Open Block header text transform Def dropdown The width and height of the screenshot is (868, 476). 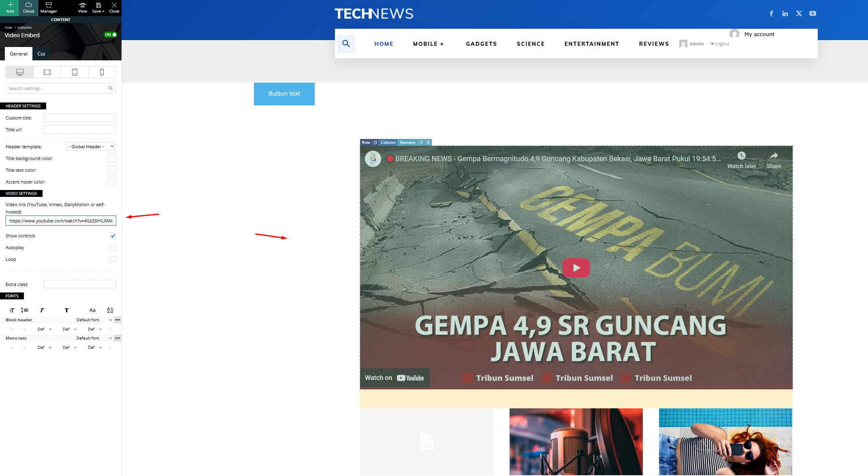pos(95,329)
